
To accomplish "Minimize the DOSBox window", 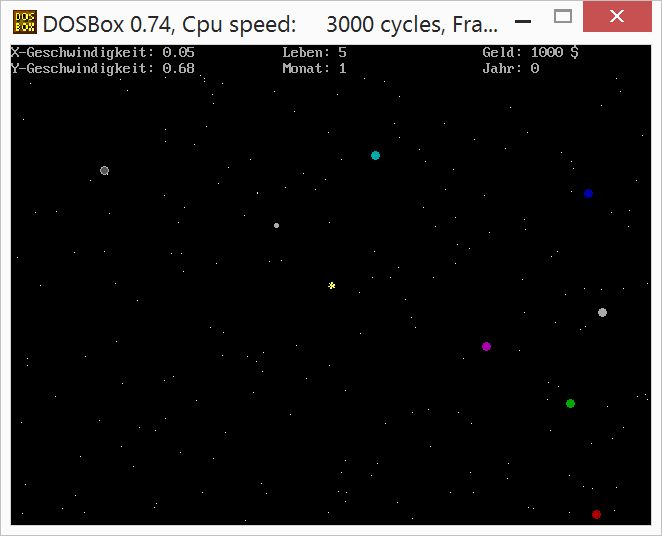I will [x=522, y=18].
